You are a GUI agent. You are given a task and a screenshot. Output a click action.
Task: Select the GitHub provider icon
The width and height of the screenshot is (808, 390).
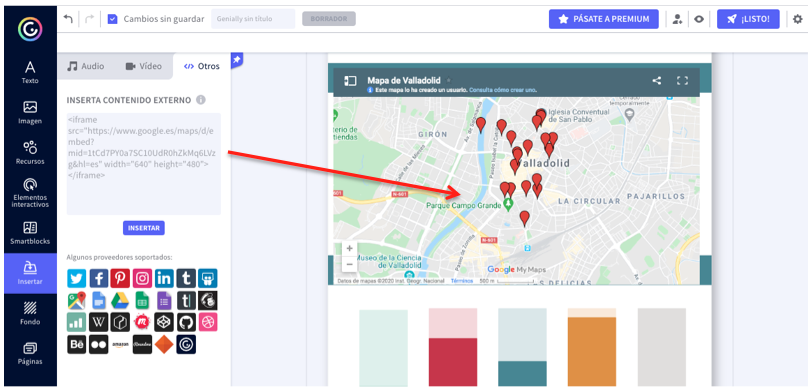coord(186,322)
